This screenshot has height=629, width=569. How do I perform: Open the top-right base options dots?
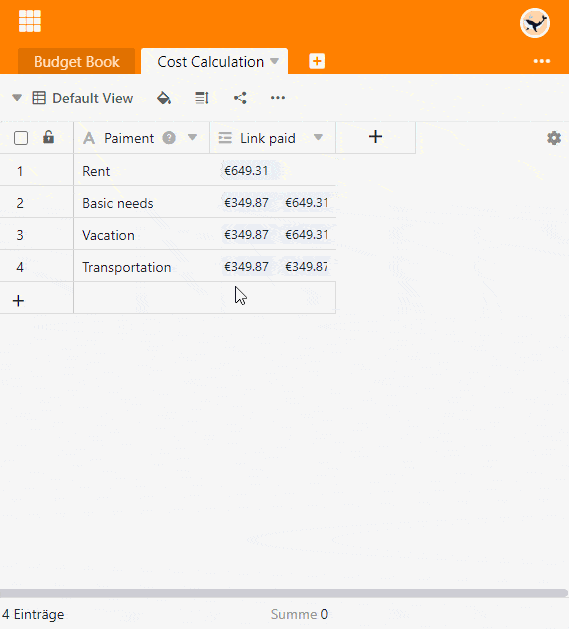(x=542, y=61)
